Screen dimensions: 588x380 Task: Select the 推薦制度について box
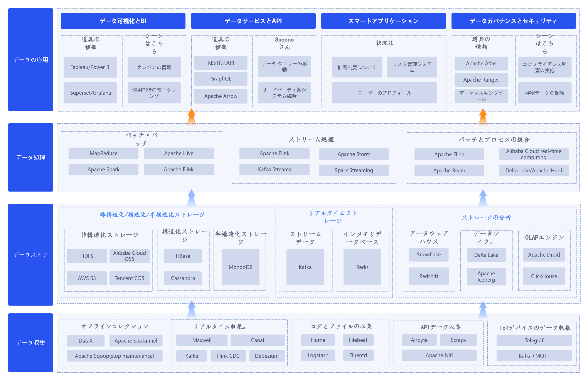pyautogui.click(x=357, y=67)
